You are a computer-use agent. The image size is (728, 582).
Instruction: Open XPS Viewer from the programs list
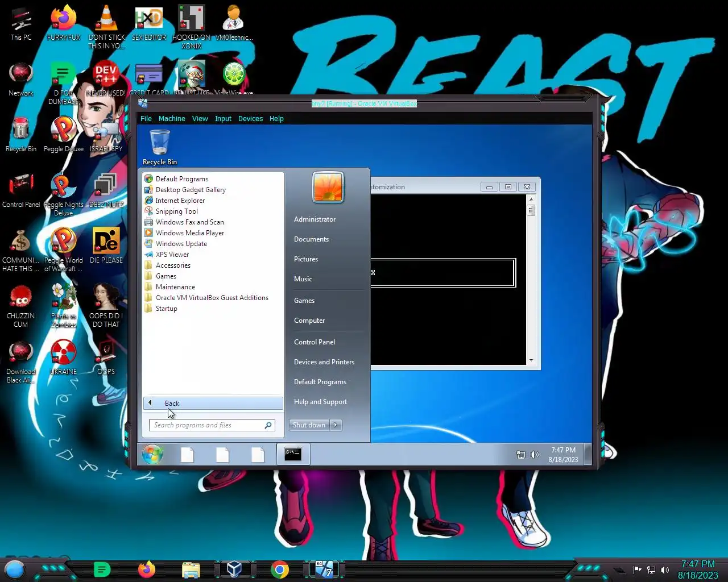213,255
